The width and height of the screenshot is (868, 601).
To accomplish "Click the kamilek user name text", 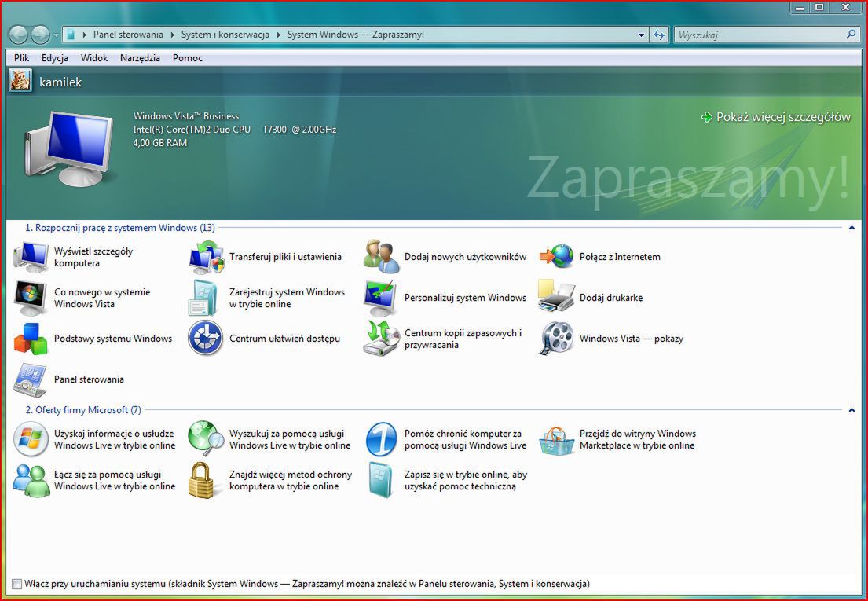I will pos(60,82).
